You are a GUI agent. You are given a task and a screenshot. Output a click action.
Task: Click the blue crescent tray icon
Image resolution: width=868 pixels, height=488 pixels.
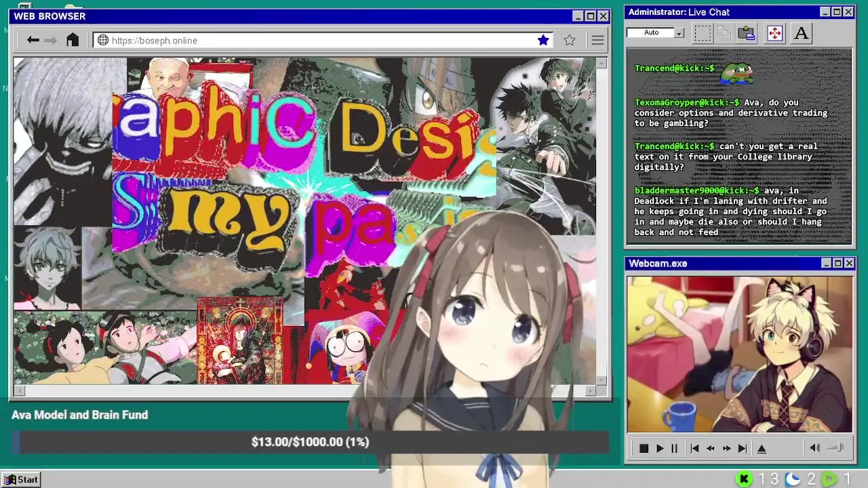[x=793, y=479]
